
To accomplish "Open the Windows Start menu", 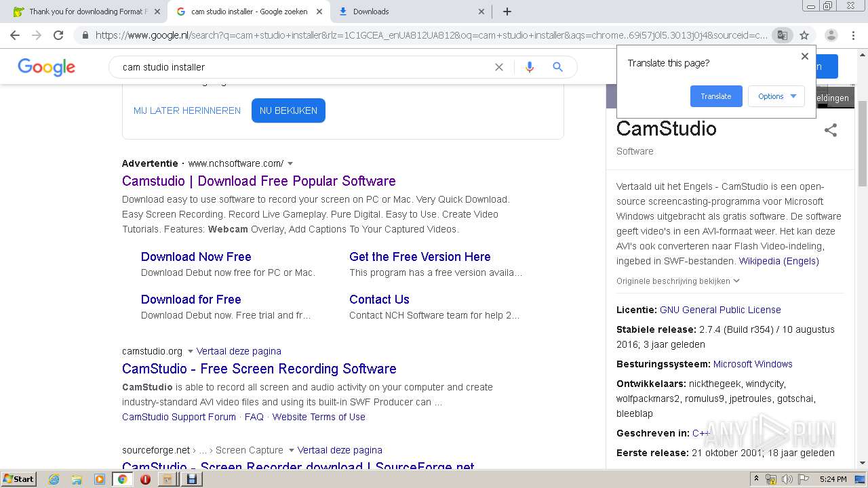I will pos(18,479).
